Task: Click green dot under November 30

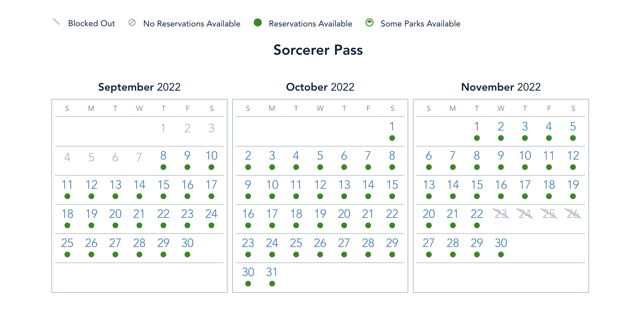Action: tap(501, 255)
